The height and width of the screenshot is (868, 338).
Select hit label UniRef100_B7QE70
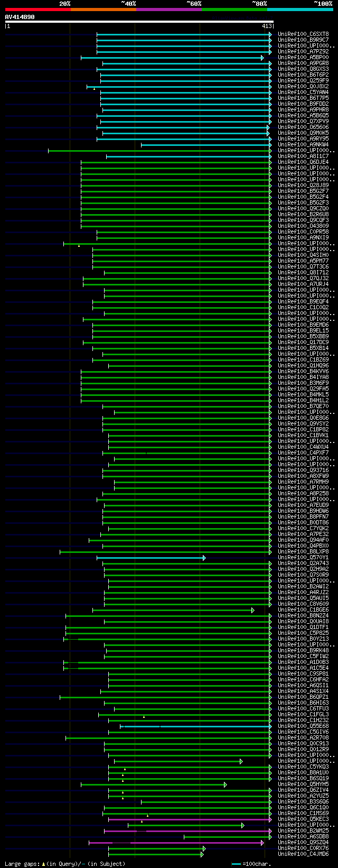pos(303,407)
